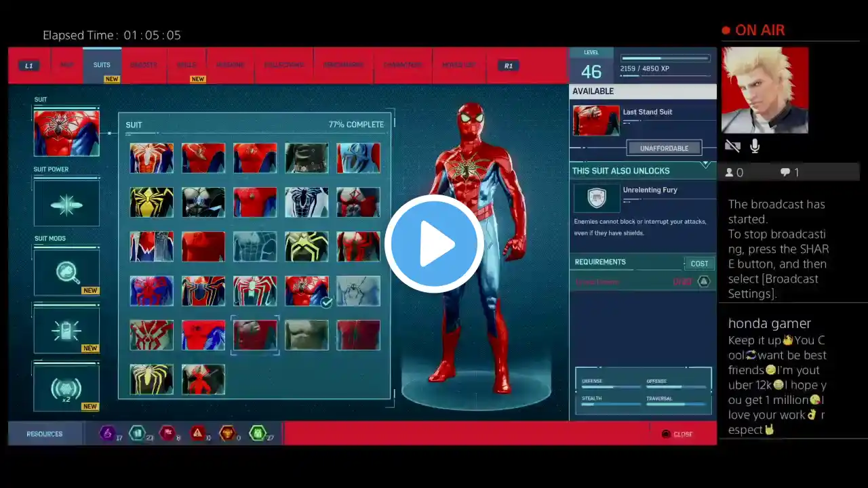Select the magnifier suit mod slot
The height and width of the screenshot is (488, 868).
click(x=66, y=271)
